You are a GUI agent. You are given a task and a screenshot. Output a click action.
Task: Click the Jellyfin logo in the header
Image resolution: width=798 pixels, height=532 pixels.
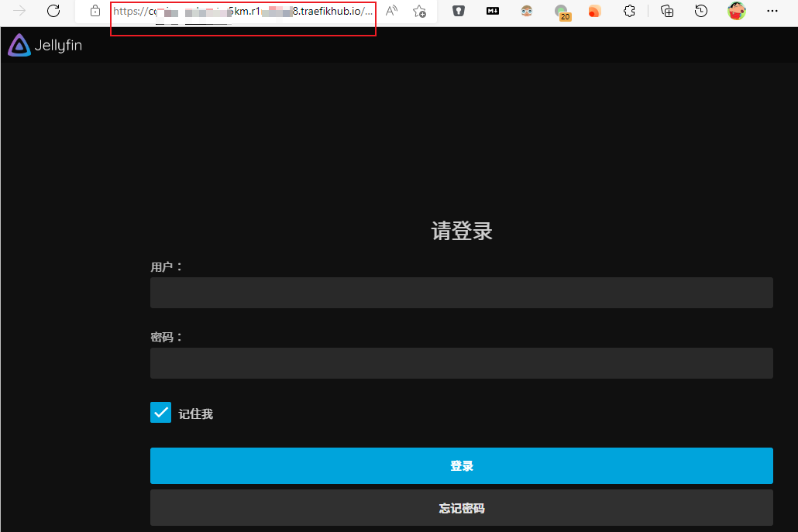pos(44,45)
